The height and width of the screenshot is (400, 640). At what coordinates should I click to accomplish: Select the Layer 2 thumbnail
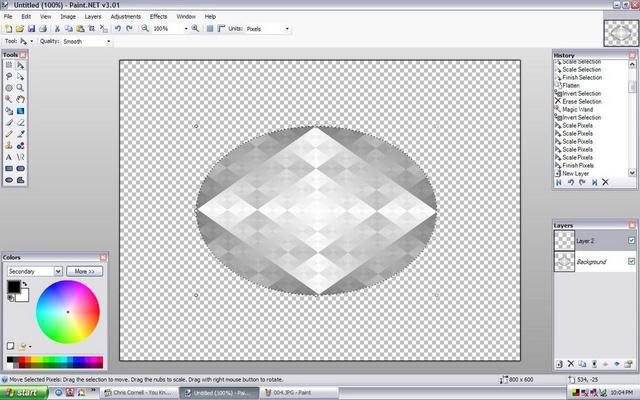[564, 240]
